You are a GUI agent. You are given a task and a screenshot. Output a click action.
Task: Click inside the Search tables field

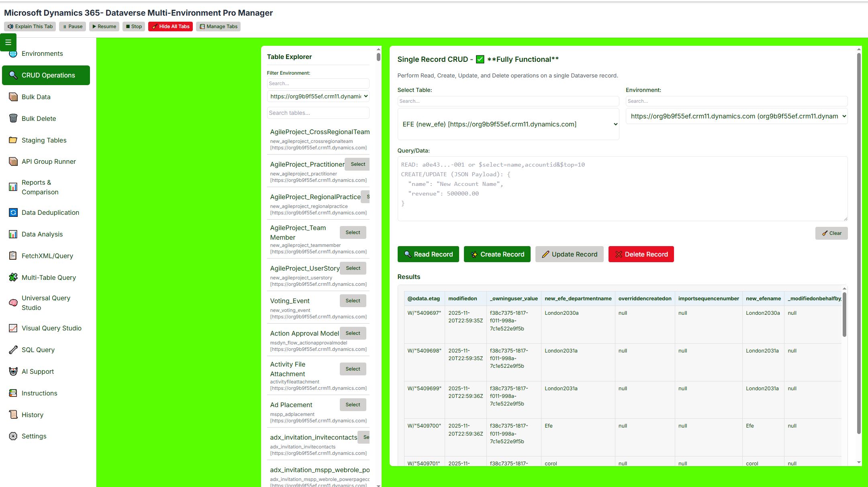click(318, 113)
